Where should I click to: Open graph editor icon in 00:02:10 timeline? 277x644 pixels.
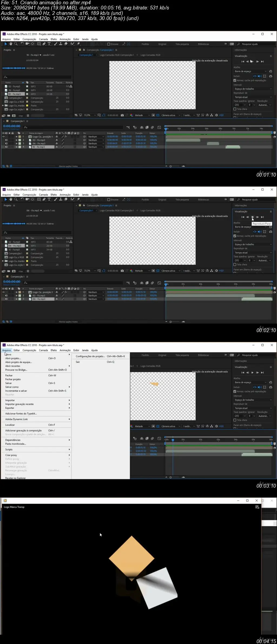(x=159, y=283)
